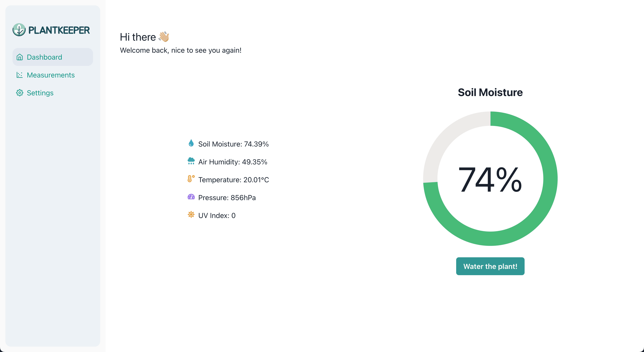This screenshot has height=352, width=644.
Task: Click the UV index sun icon
Action: coord(191,214)
